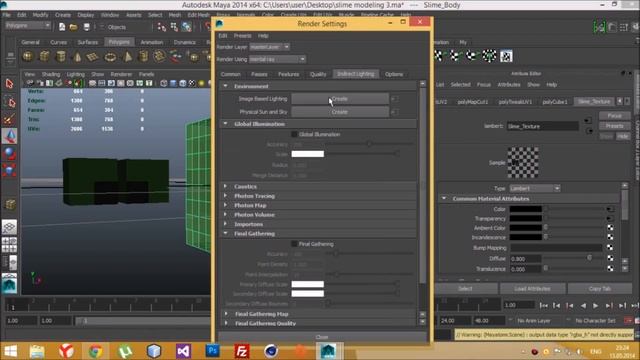
Task: Switch to the Common tab in Render Settings
Action: (231, 74)
